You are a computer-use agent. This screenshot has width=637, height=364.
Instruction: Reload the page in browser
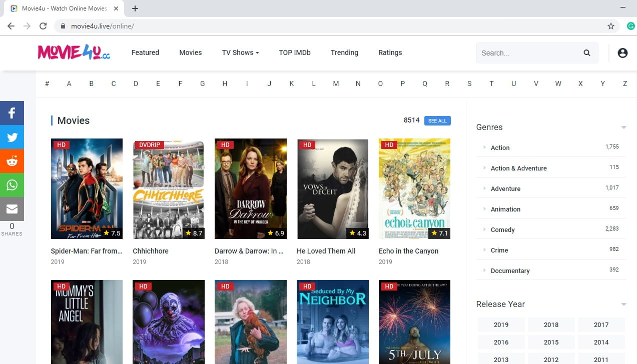[x=43, y=26]
